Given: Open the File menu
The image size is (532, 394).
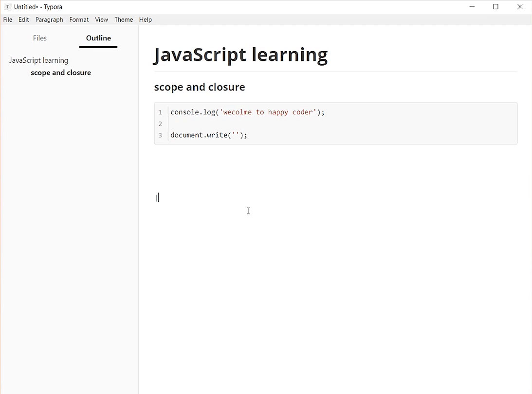Looking at the screenshot, I should (8, 20).
